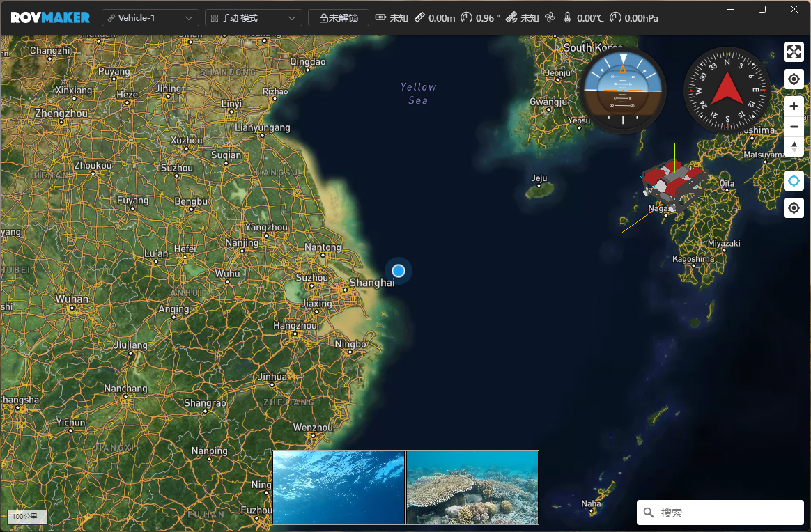Reset map bearing to north

point(794,147)
